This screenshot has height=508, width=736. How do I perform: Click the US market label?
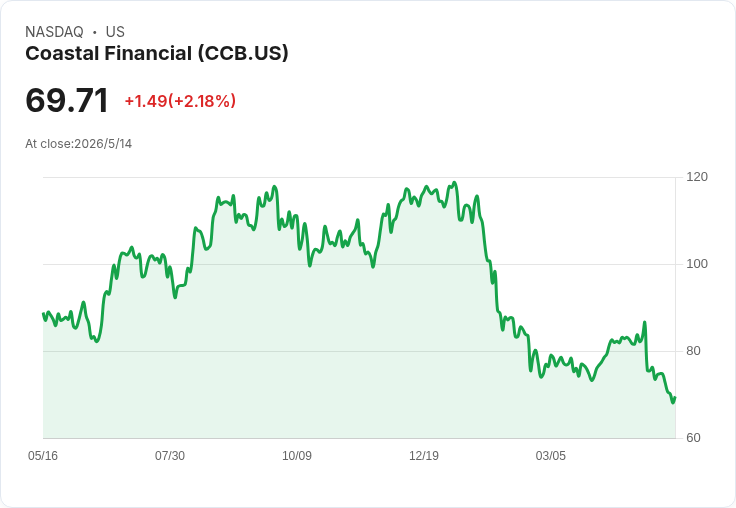coord(115,32)
